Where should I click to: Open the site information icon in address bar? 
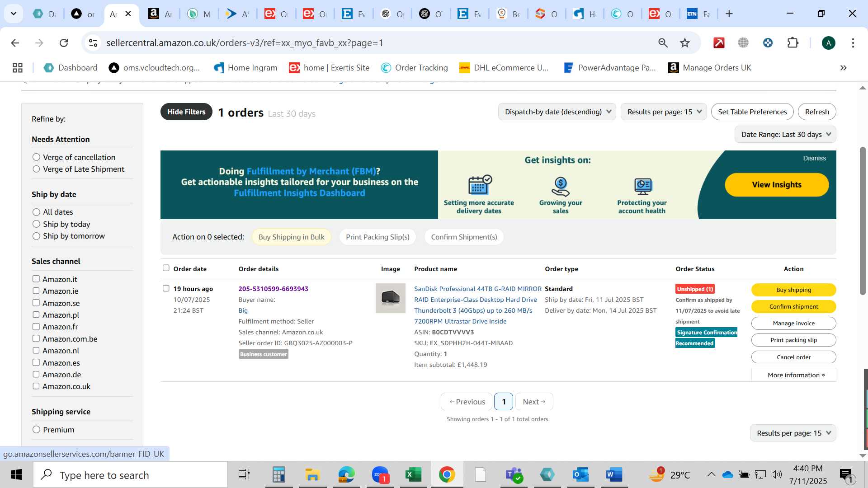93,43
